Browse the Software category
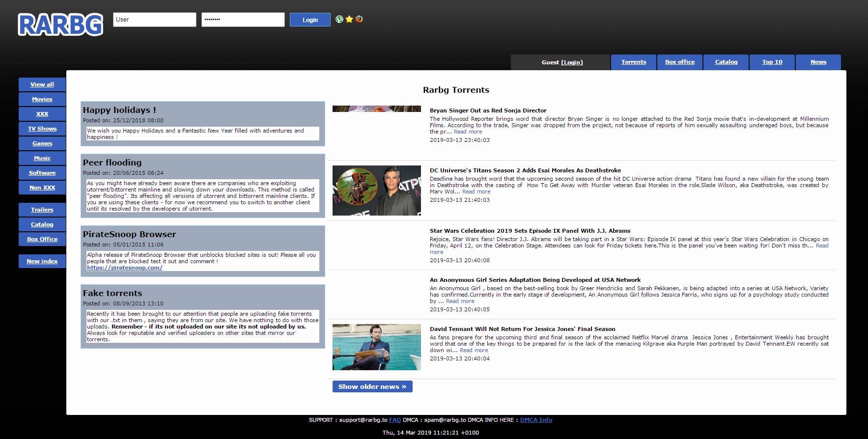This screenshot has height=439, width=868. pos(42,173)
